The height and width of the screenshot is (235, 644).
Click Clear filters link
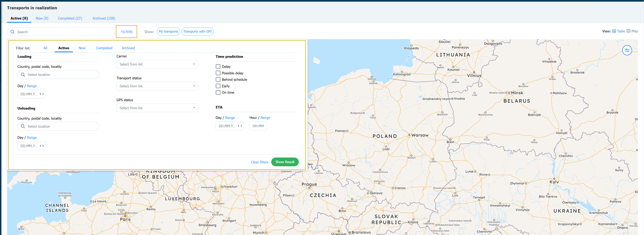click(x=259, y=162)
